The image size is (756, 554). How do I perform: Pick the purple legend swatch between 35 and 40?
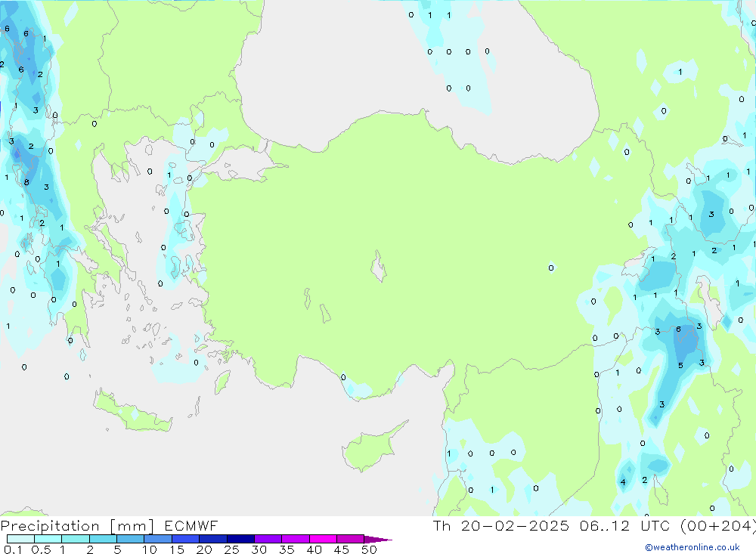pos(296,539)
